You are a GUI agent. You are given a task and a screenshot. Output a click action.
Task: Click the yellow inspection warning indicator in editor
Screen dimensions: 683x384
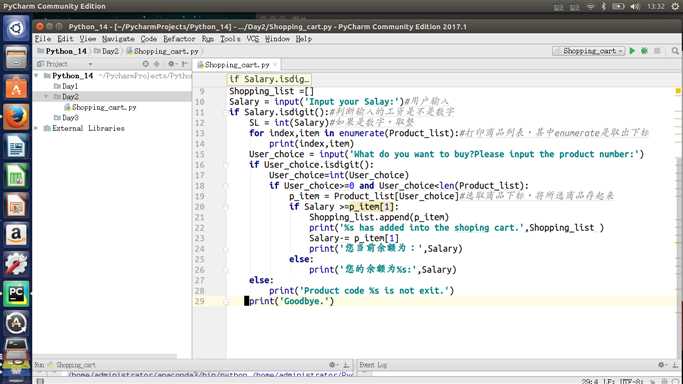[678, 91]
